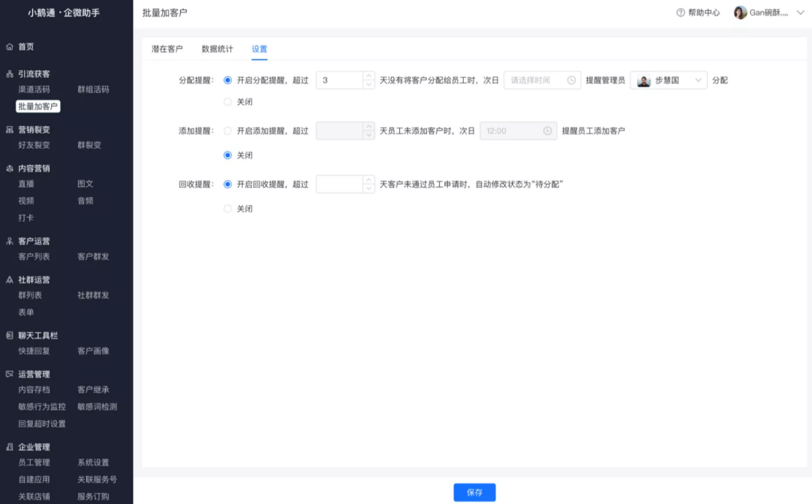
Task: Switch to the 数据统计 tab
Action: [217, 49]
